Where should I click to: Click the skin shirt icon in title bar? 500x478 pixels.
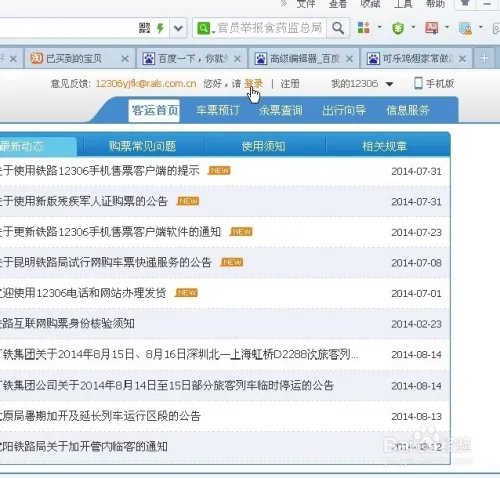tap(465, 3)
